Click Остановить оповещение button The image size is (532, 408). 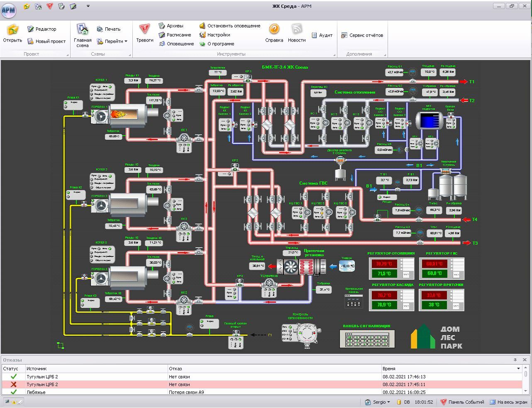coord(229,26)
